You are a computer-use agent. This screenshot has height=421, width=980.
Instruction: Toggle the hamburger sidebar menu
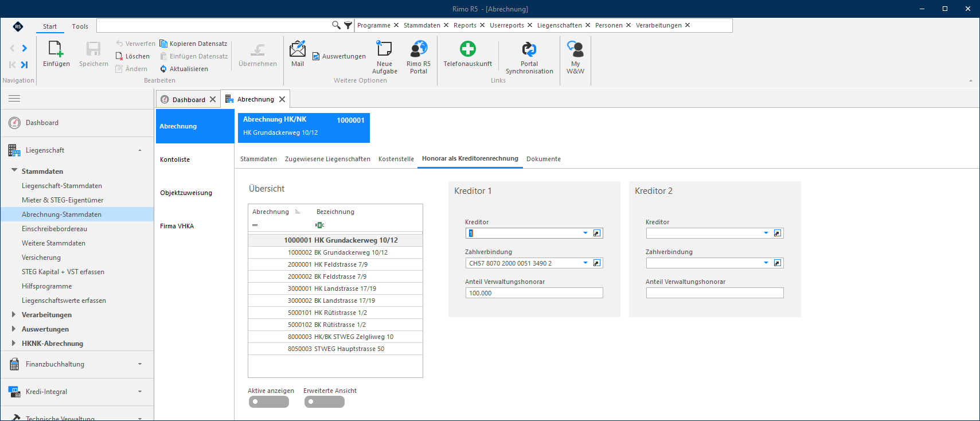14,99
